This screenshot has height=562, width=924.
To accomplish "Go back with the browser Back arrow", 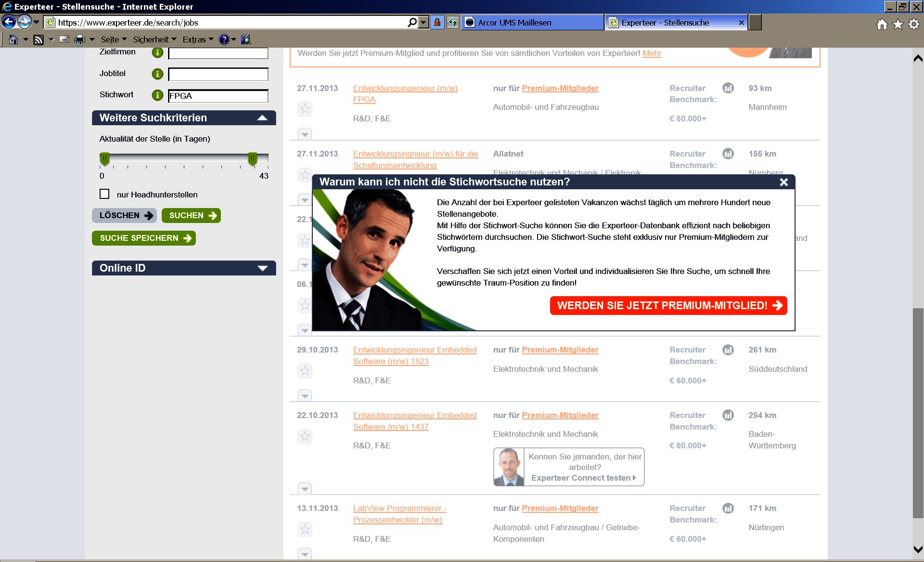I will [9, 22].
